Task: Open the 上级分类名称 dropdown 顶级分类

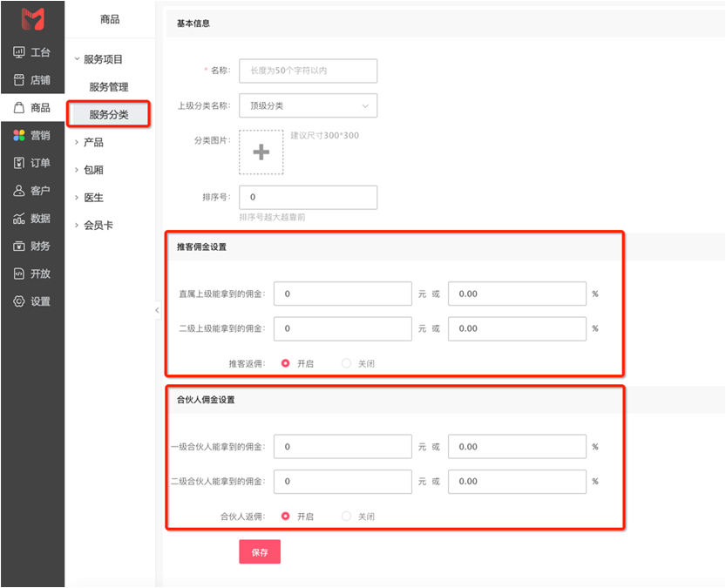Action: pyautogui.click(x=308, y=105)
